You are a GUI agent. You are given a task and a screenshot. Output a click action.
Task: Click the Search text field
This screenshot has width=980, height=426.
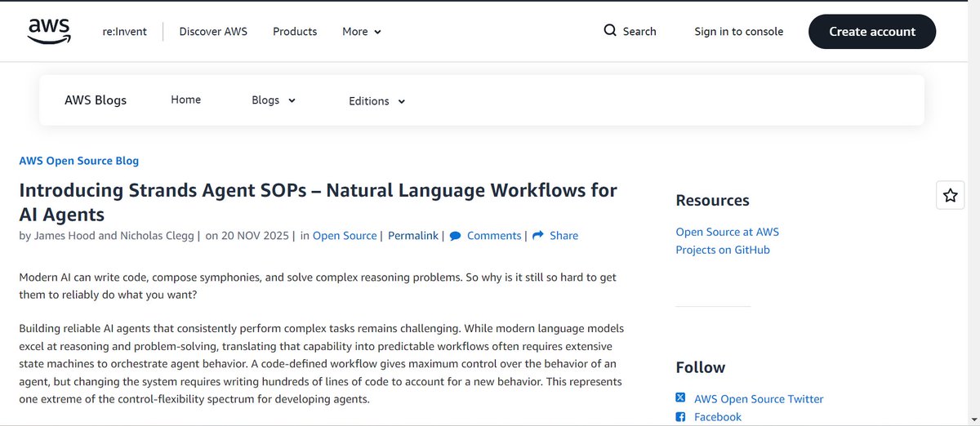(639, 32)
